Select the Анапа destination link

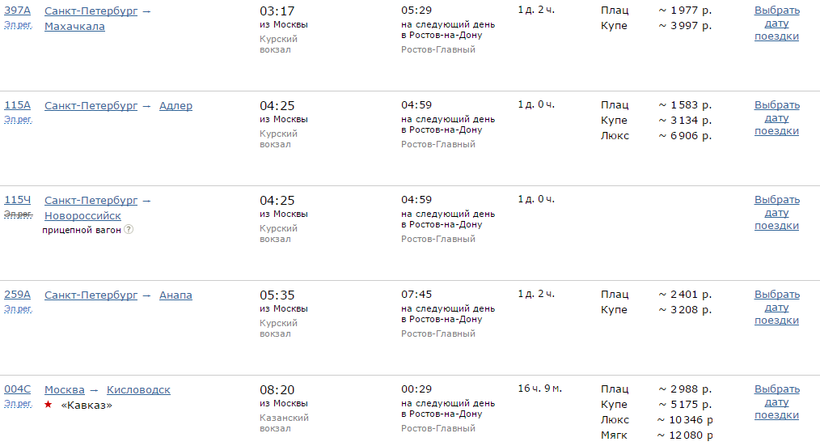(x=176, y=295)
